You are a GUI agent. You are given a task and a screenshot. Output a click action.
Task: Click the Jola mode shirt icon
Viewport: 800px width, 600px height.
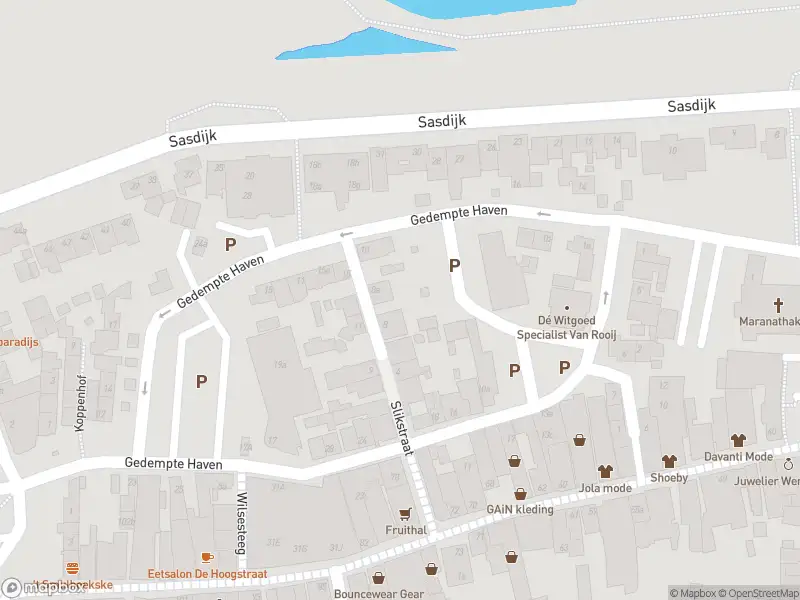coord(605,470)
